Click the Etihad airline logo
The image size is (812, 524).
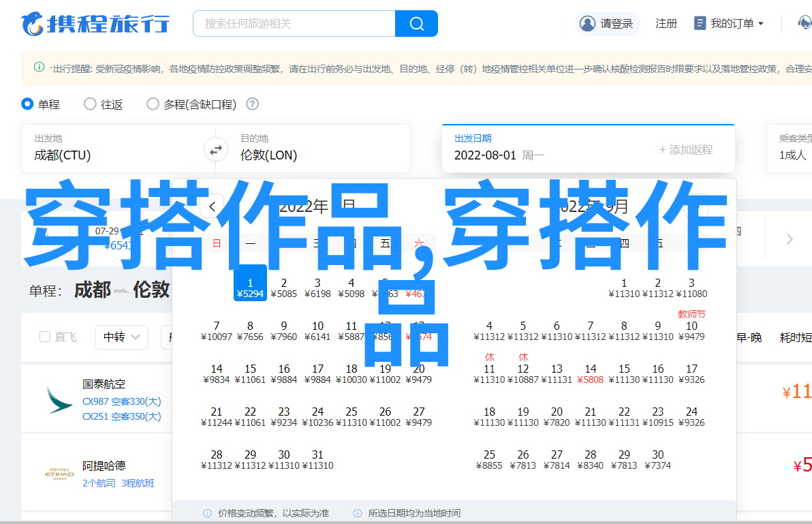tap(59, 474)
